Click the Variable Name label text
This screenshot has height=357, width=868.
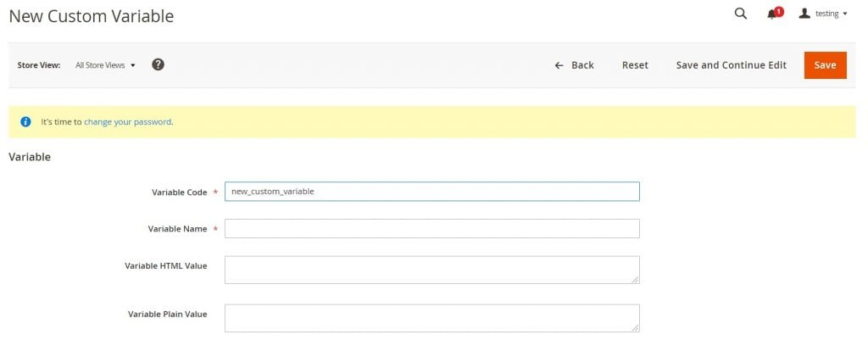(177, 229)
